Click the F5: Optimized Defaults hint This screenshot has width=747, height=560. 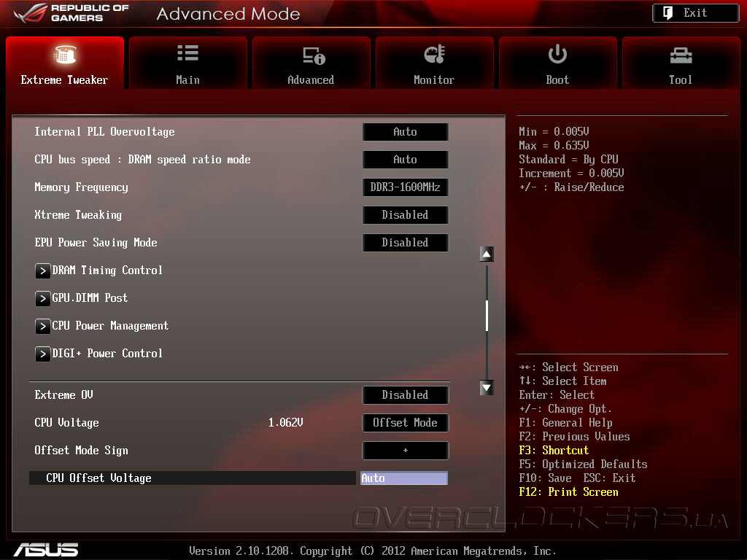pyautogui.click(x=583, y=464)
